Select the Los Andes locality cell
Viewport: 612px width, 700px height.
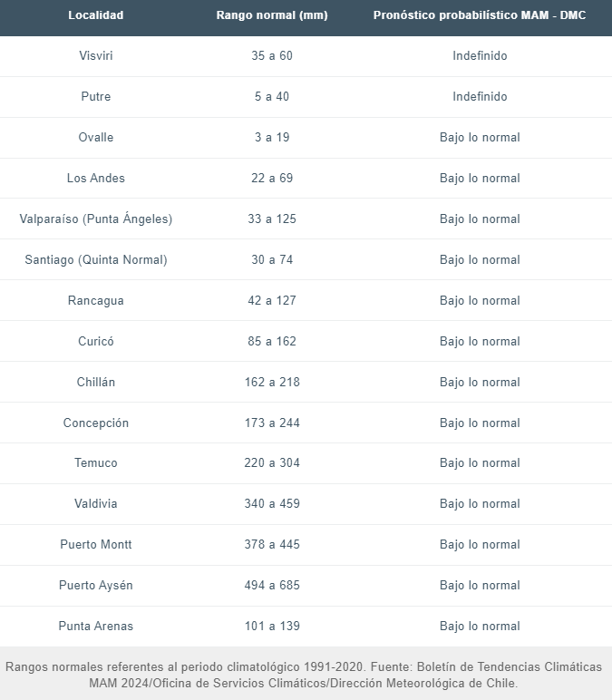95,178
